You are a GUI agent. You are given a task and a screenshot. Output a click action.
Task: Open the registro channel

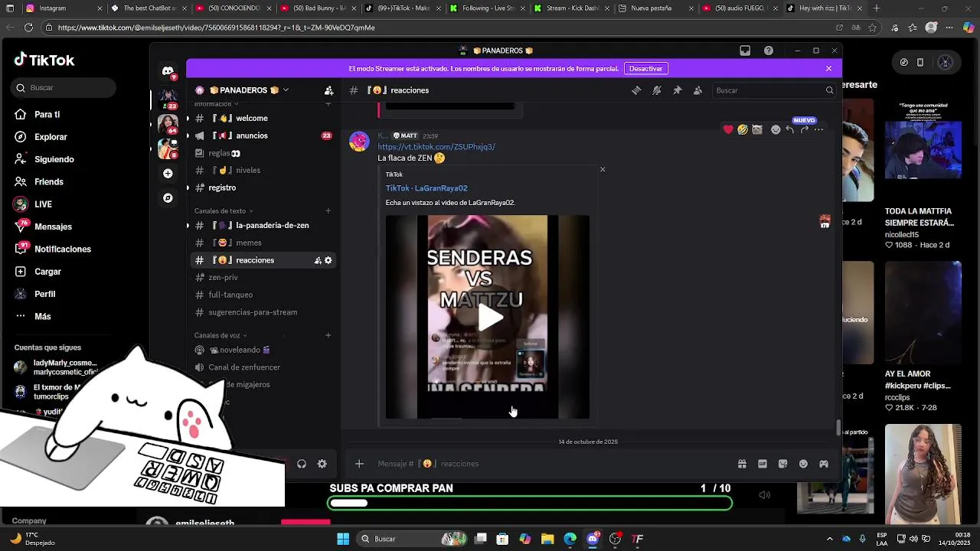263,187
